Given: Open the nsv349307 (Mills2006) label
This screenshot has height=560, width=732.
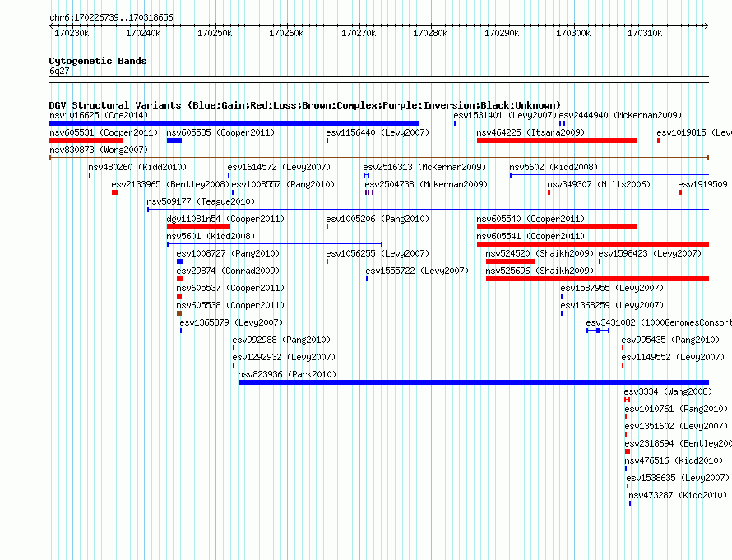Looking at the screenshot, I should (x=599, y=184).
